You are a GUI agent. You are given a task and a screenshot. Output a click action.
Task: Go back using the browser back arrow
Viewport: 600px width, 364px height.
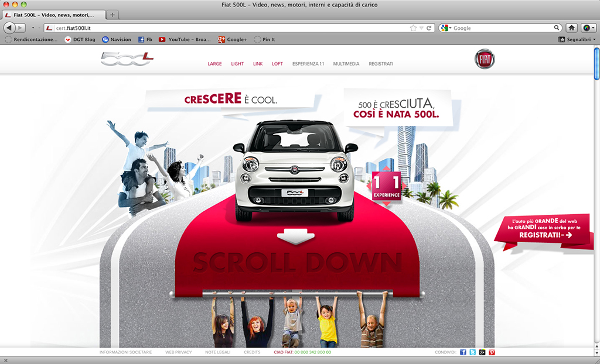(9, 28)
